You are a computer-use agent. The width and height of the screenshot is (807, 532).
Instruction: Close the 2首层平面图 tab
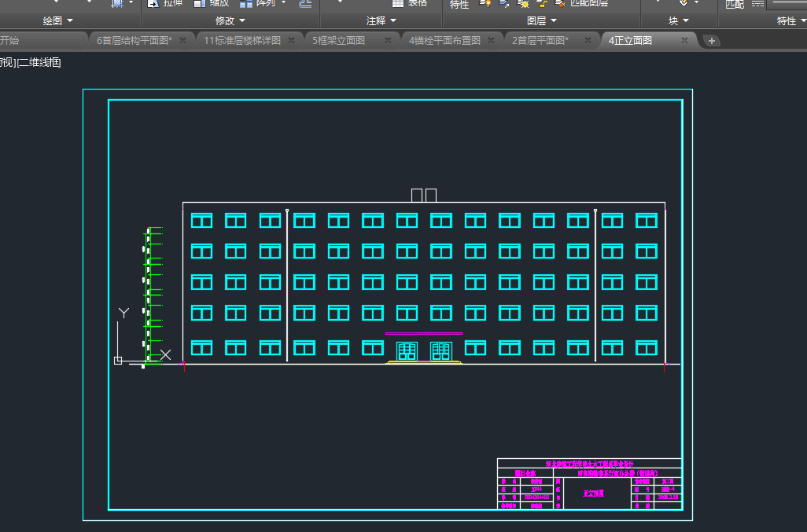pos(588,40)
